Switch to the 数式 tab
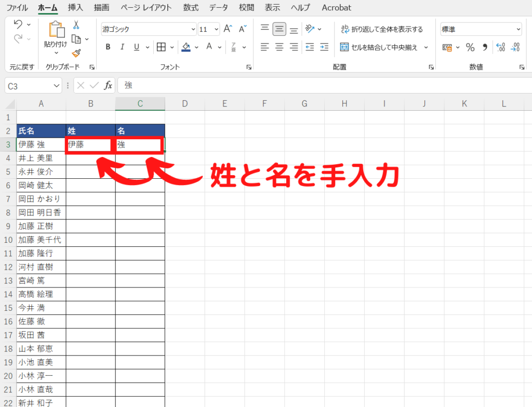 click(x=191, y=7)
